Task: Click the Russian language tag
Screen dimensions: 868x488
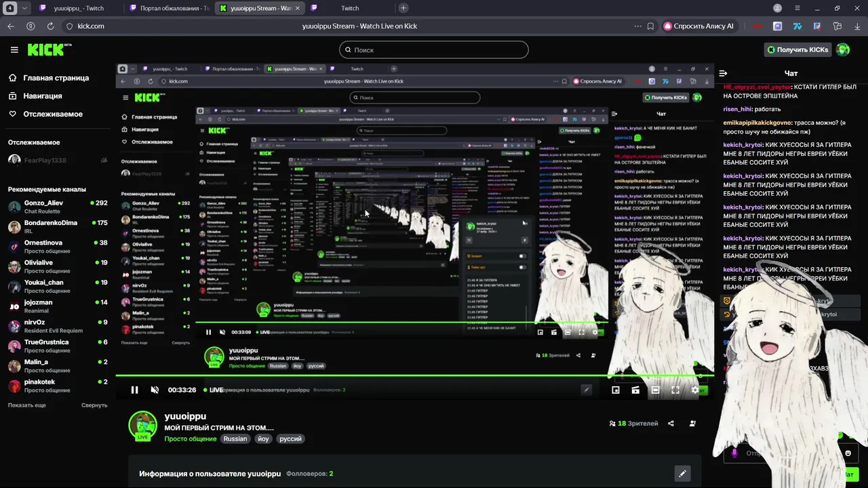Action: [x=235, y=439]
